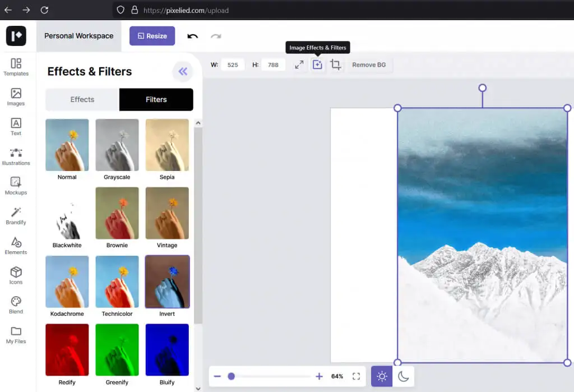Switch to dark mode moon toggle
This screenshot has width=574, height=392.
pyautogui.click(x=404, y=376)
